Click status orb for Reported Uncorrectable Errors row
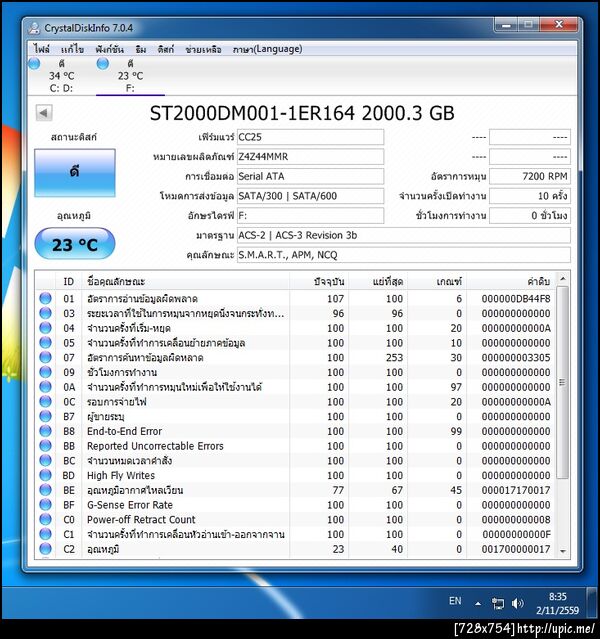Image resolution: width=600 pixels, height=639 pixels. [x=46, y=445]
